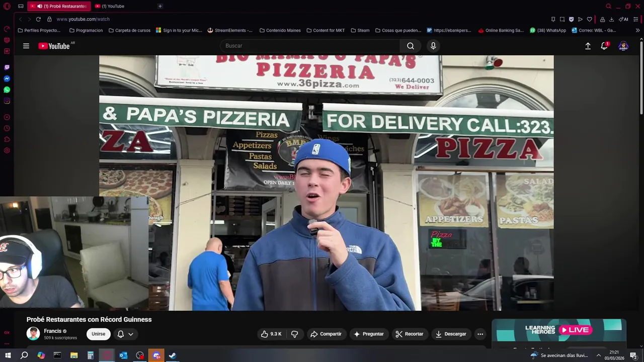Open the pinboard pin icon in toolbar
644x362 pixels.
point(553,19)
